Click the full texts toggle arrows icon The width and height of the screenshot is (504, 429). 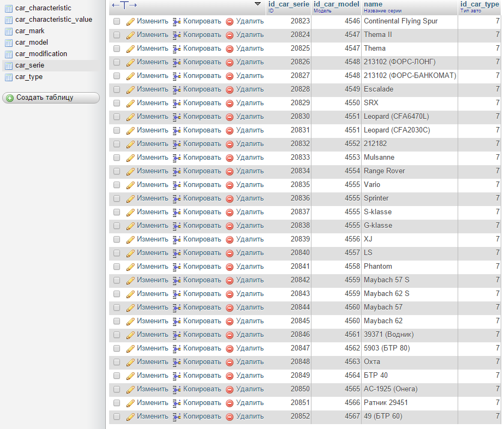click(124, 5)
